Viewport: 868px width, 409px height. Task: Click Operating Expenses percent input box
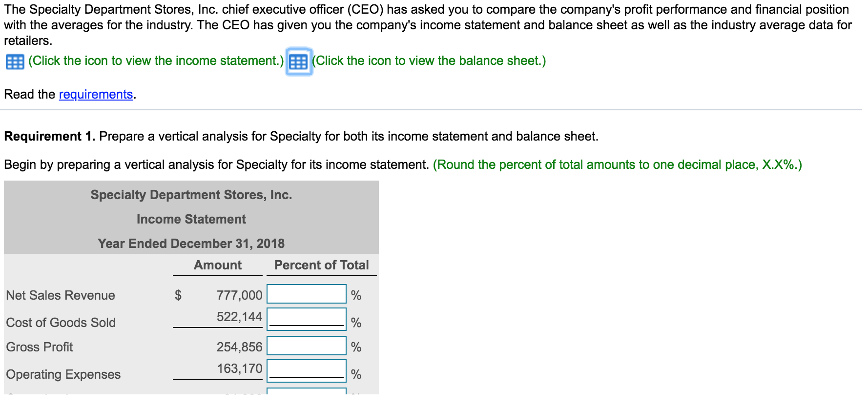[306, 371]
